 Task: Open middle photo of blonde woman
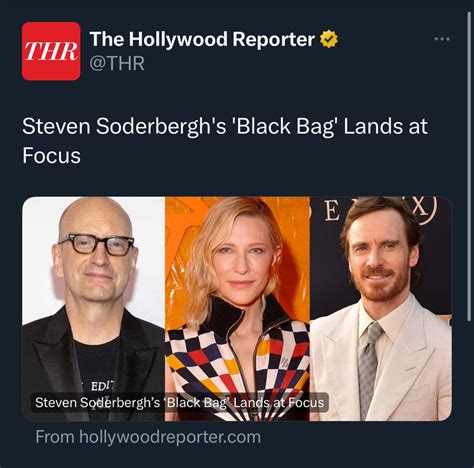(x=237, y=309)
